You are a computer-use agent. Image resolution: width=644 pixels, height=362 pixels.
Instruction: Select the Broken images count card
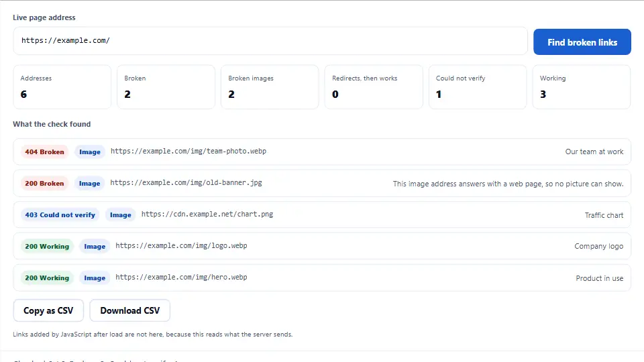(x=270, y=87)
